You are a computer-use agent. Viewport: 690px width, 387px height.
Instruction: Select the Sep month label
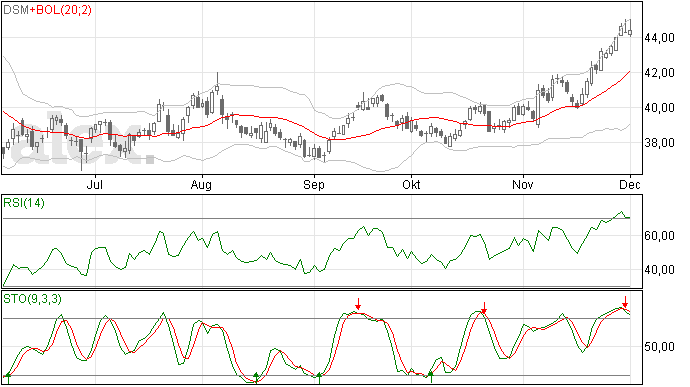coord(314,184)
